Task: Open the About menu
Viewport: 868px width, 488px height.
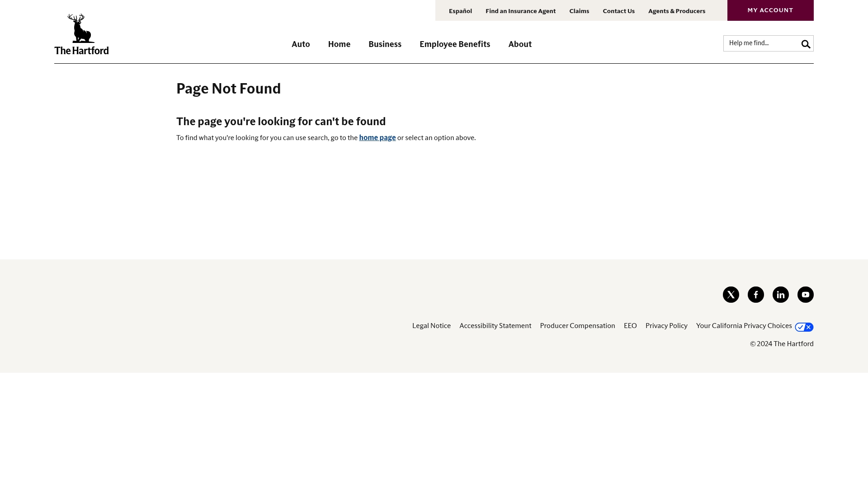Action: 520,44
